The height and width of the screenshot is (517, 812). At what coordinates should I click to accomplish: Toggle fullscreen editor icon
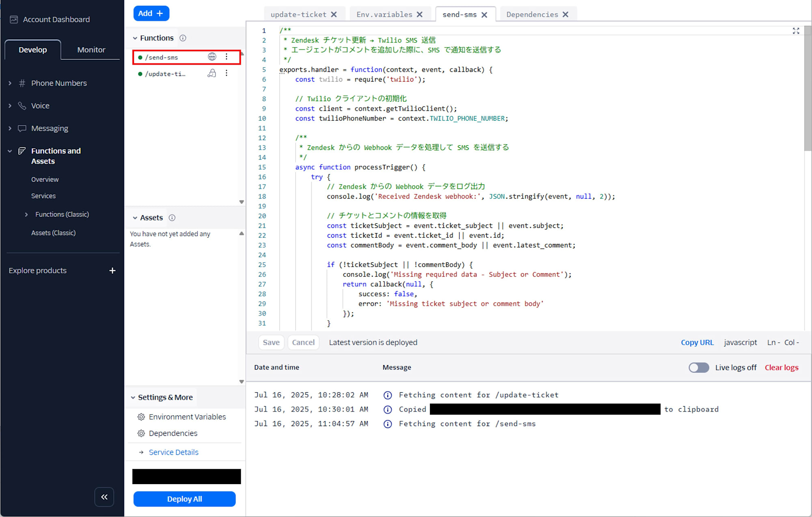click(x=796, y=31)
